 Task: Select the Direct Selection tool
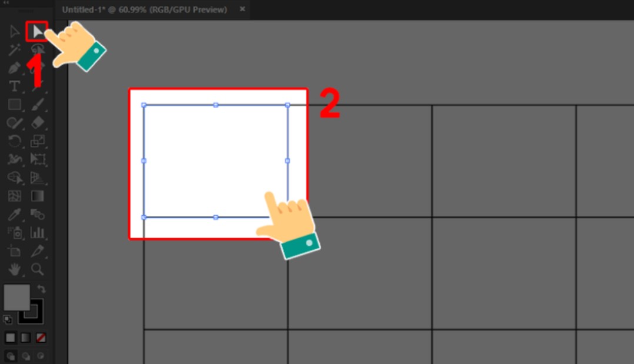(15, 32)
